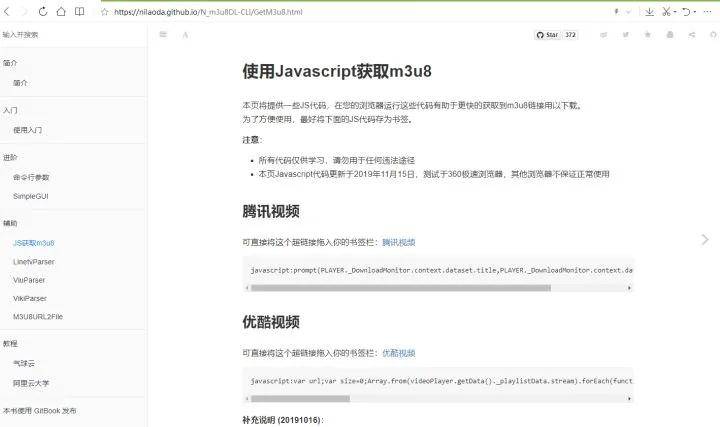
Task: Reload the current page
Action: (x=43, y=12)
